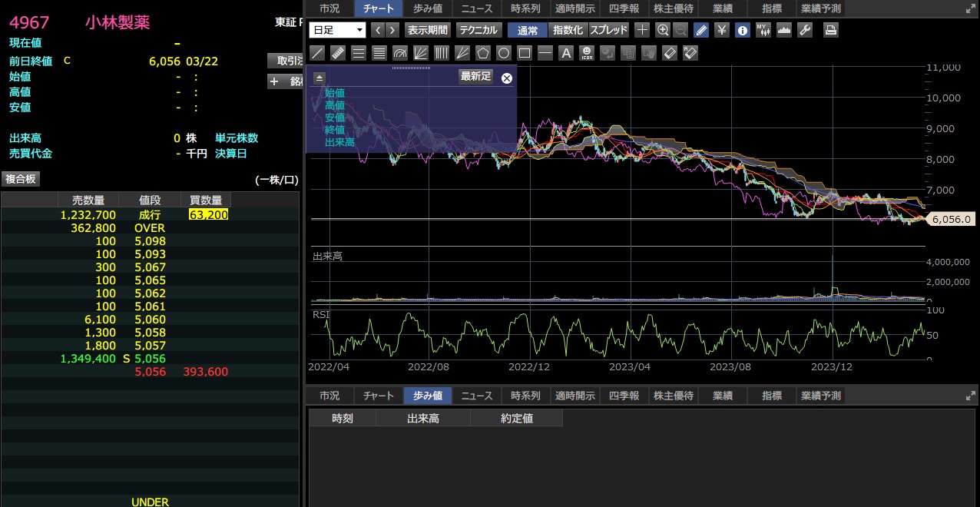Image resolution: width=980 pixels, height=507 pixels.
Task: Click stock name 小林製薬
Action: [118, 22]
